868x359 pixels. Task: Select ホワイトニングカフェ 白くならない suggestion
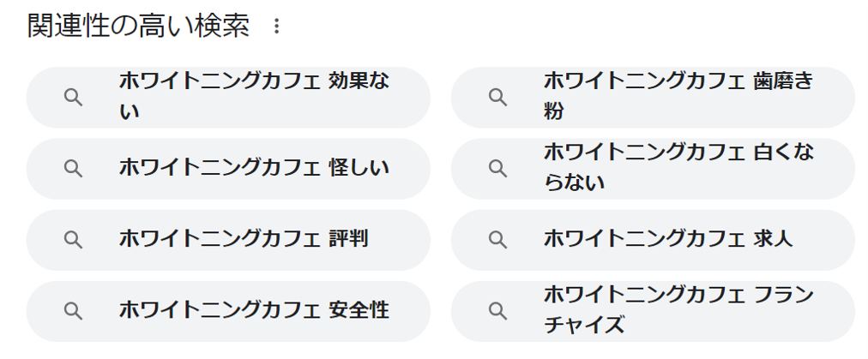pyautogui.click(x=678, y=167)
